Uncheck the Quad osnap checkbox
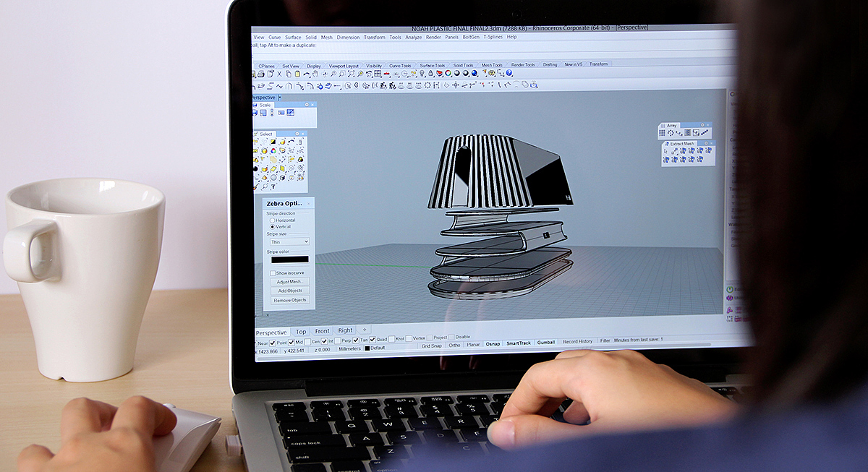 click(x=373, y=340)
